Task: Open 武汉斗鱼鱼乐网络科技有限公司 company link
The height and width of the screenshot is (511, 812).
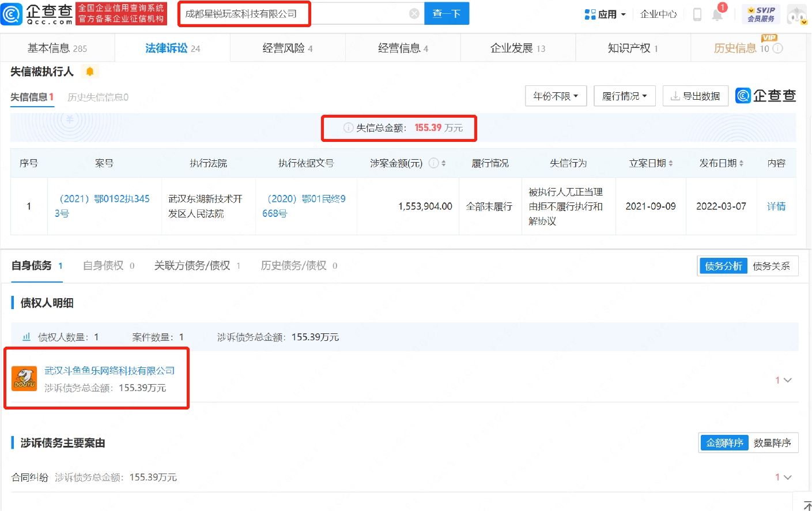Action: pyautogui.click(x=109, y=370)
